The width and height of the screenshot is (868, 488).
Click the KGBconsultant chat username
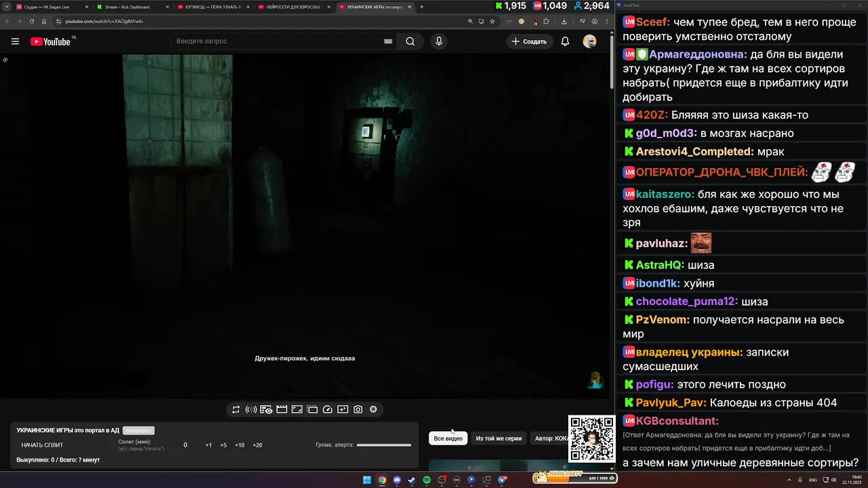click(x=677, y=421)
